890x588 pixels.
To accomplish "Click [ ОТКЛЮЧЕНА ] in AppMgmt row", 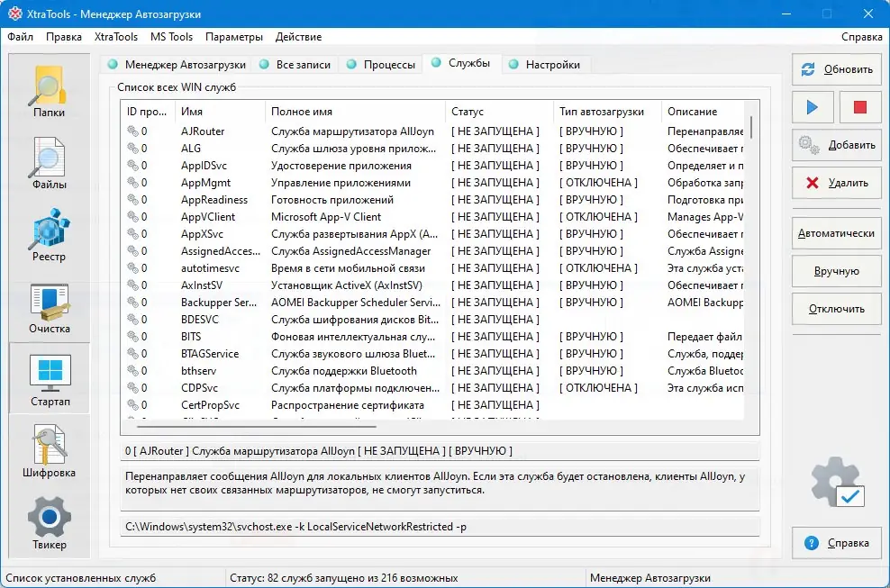I will click(x=598, y=183).
